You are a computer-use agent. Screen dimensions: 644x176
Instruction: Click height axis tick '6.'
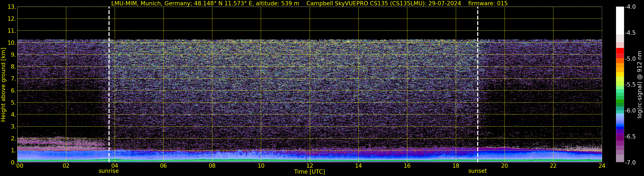(x=13, y=91)
